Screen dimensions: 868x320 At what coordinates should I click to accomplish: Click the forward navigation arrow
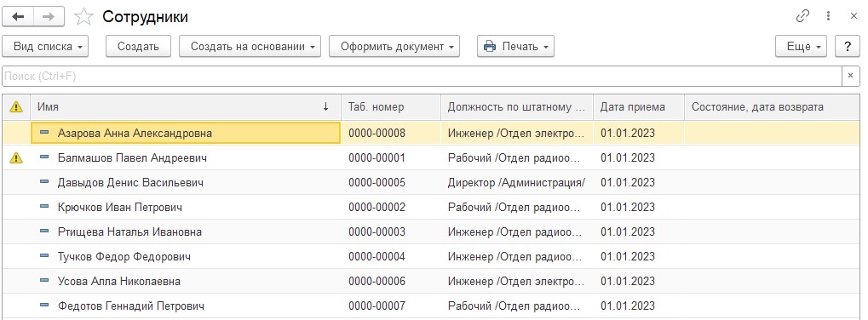[49, 16]
